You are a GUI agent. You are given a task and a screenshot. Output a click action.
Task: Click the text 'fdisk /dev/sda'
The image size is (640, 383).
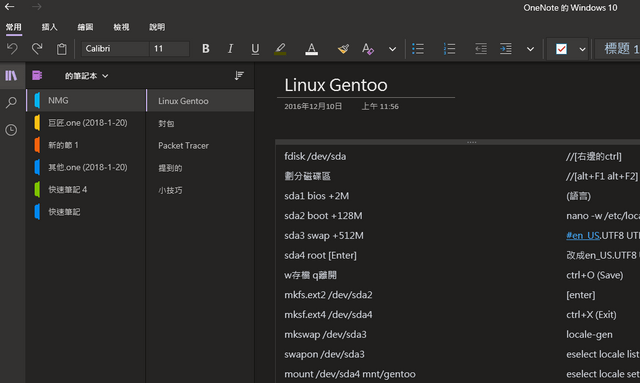(x=315, y=156)
